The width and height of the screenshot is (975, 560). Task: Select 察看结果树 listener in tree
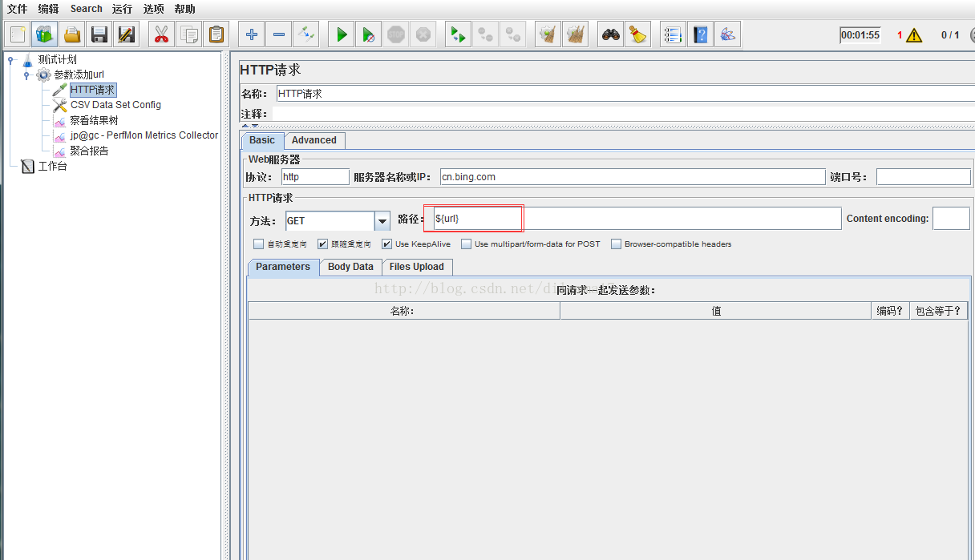94,120
